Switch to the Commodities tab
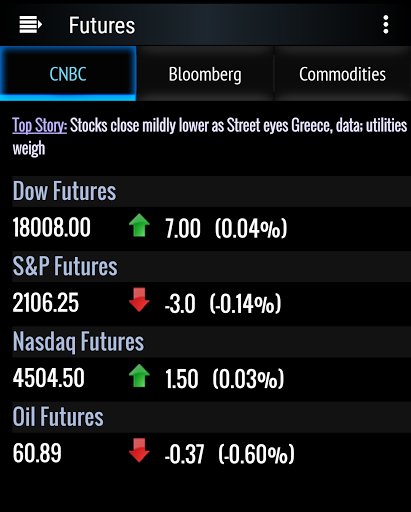Viewport: 411px width, 512px height. tap(342, 74)
